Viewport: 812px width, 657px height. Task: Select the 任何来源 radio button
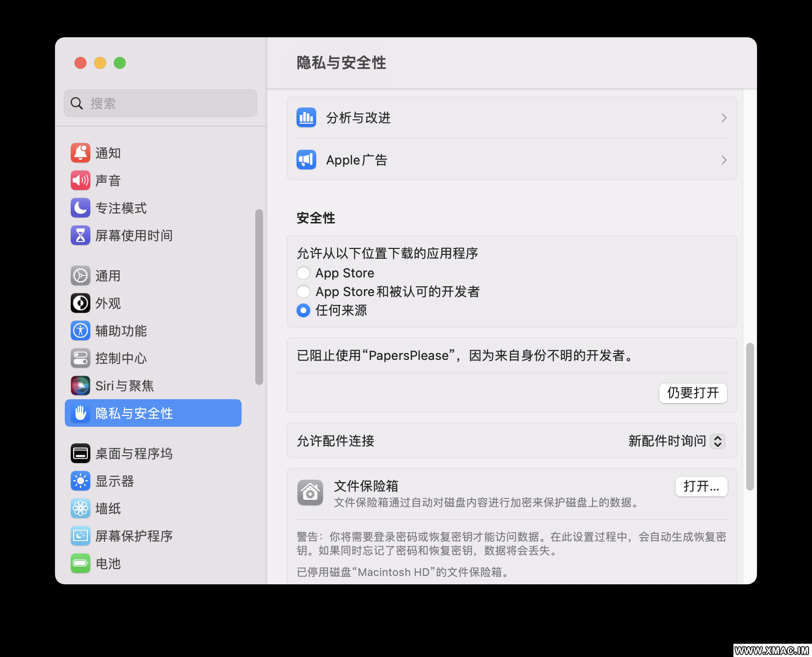click(303, 310)
